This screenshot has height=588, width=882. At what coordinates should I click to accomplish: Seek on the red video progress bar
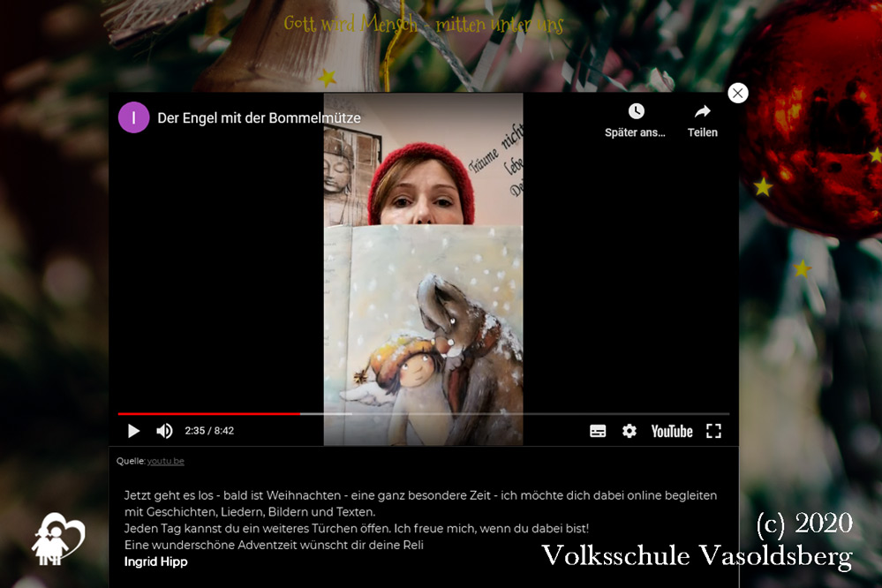coord(423,413)
